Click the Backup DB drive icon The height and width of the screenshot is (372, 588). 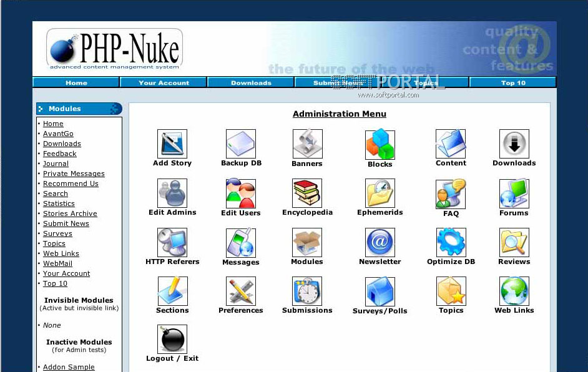point(241,144)
